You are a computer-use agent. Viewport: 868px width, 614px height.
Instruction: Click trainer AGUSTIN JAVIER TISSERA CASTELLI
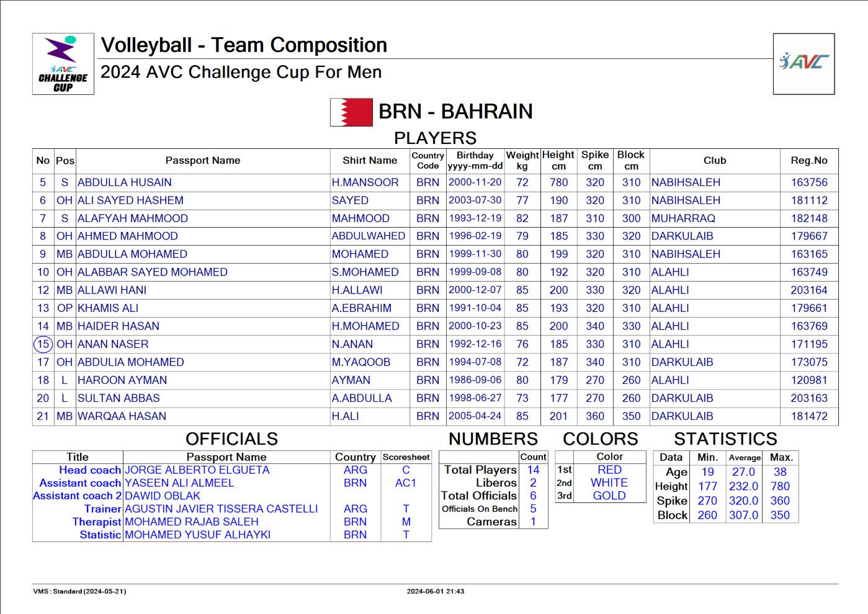click(x=221, y=509)
